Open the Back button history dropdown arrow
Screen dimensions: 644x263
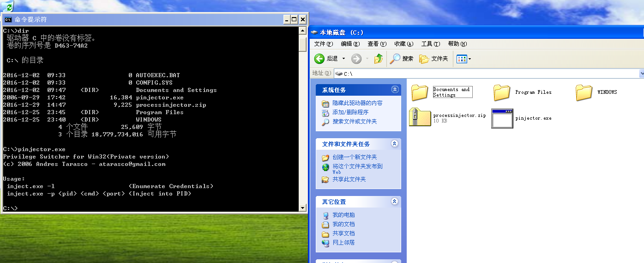(344, 59)
